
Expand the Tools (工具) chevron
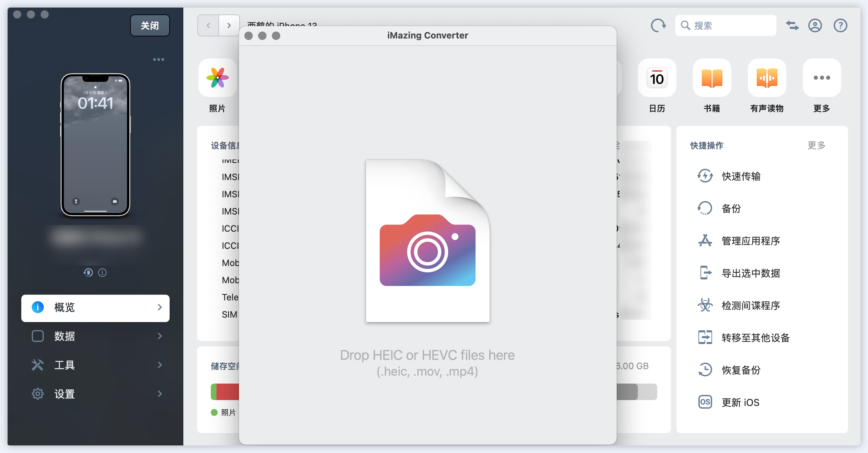pyautogui.click(x=160, y=365)
